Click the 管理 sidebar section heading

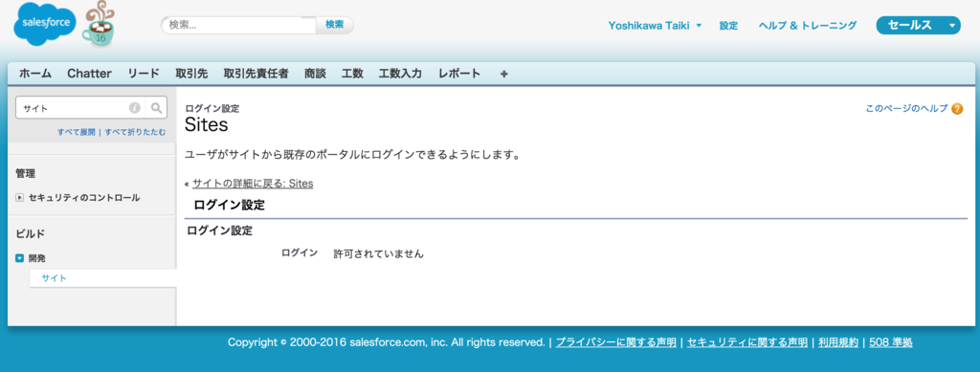point(26,173)
